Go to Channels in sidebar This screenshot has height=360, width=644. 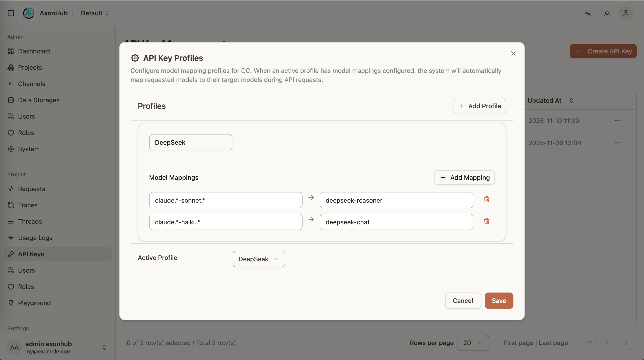coord(31,84)
